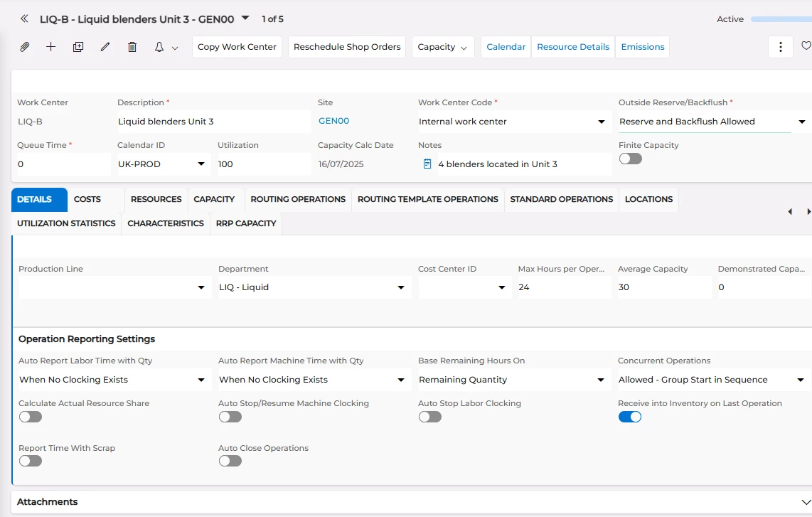This screenshot has height=517, width=812.
Task: Click the Average Capacity field
Action: click(x=664, y=287)
